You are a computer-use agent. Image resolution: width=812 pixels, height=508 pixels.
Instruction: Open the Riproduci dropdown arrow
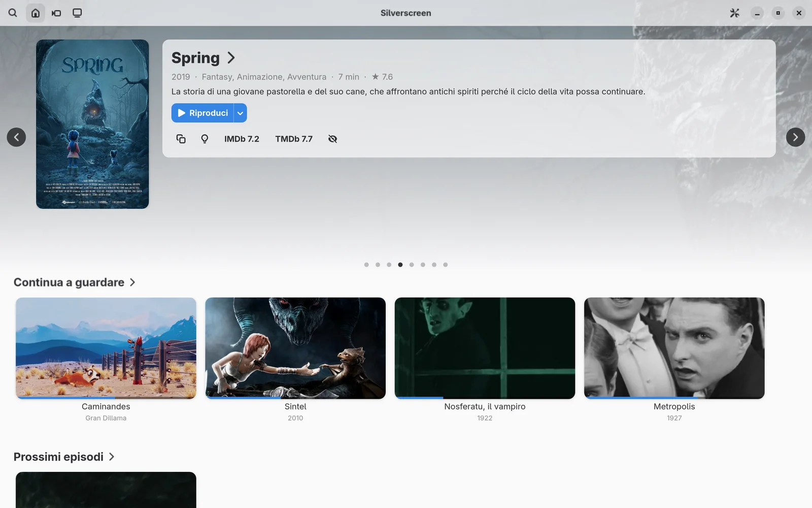coord(241,113)
